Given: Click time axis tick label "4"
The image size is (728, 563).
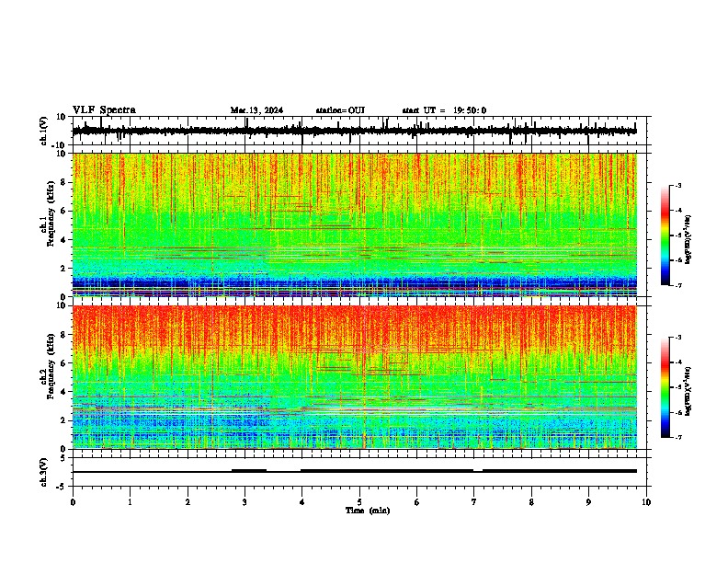Looking at the screenshot, I should point(302,502).
